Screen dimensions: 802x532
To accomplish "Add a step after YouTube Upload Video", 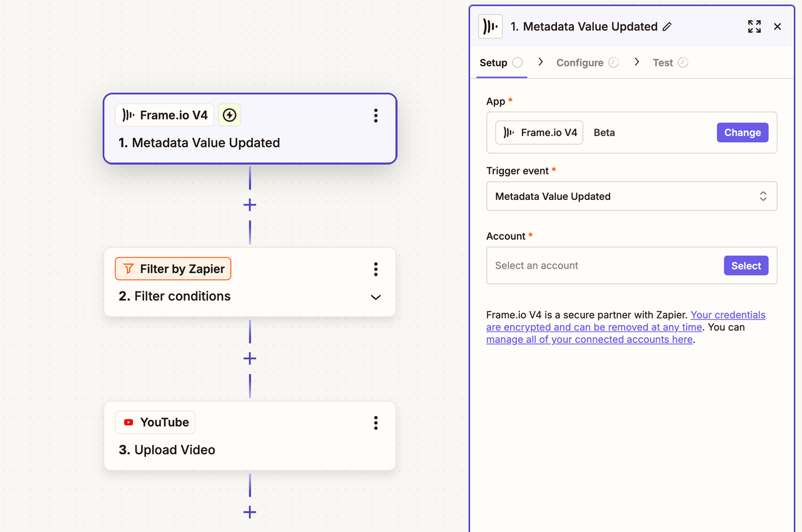I will [x=250, y=512].
